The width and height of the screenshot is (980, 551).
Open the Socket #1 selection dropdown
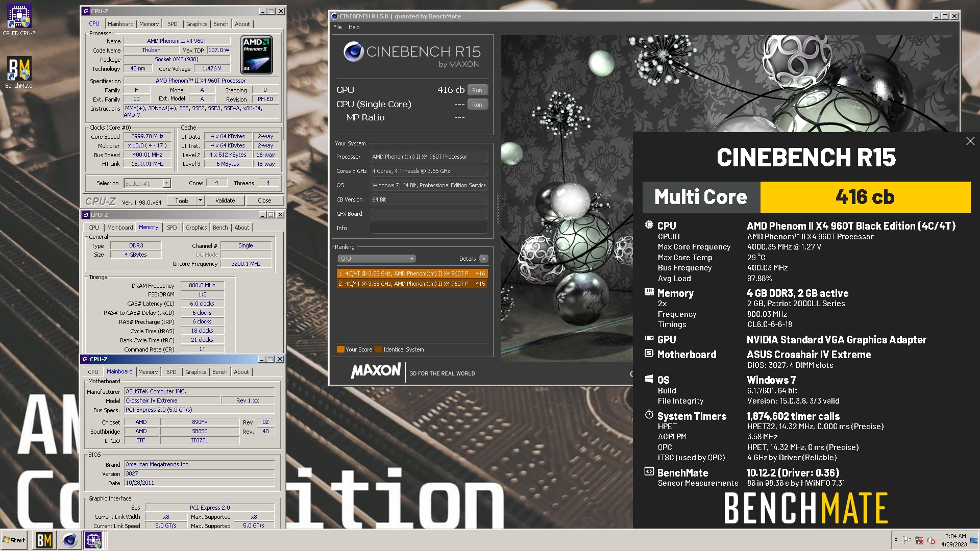tap(166, 184)
